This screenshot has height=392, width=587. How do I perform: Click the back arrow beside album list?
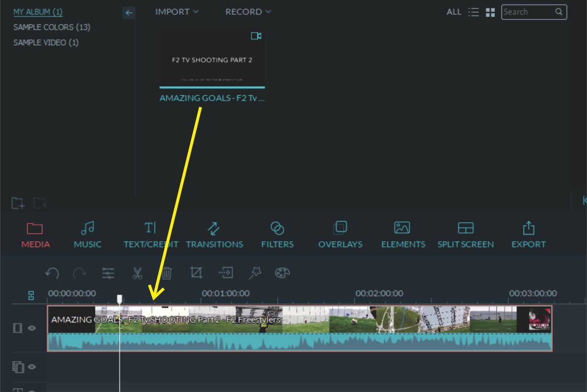click(129, 13)
